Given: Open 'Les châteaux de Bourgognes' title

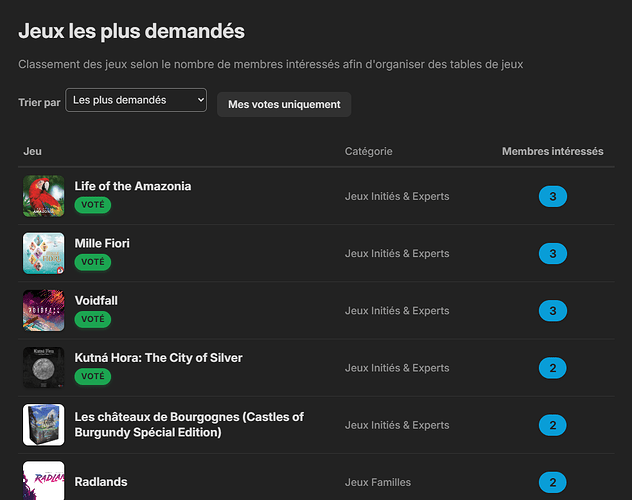Looking at the screenshot, I should click(189, 425).
